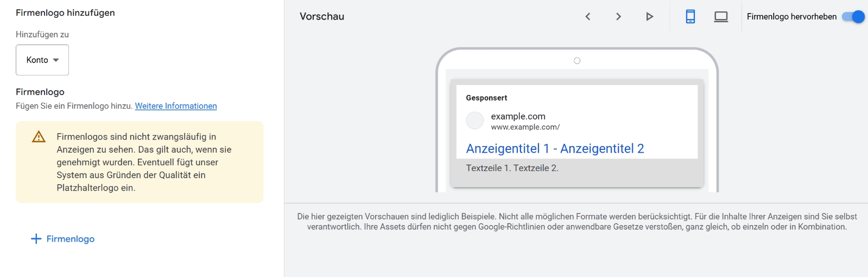Switch to desktop laptop preview
Screen dimensions: 868x277
click(x=721, y=17)
